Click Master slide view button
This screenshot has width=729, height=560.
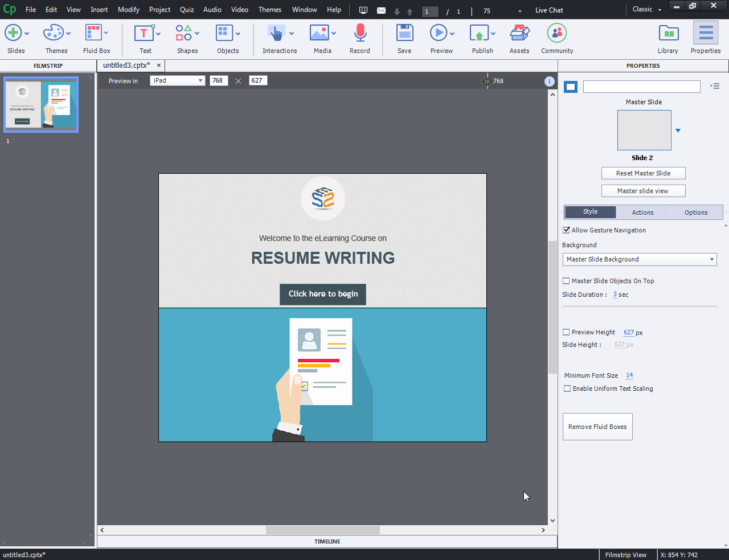point(643,191)
